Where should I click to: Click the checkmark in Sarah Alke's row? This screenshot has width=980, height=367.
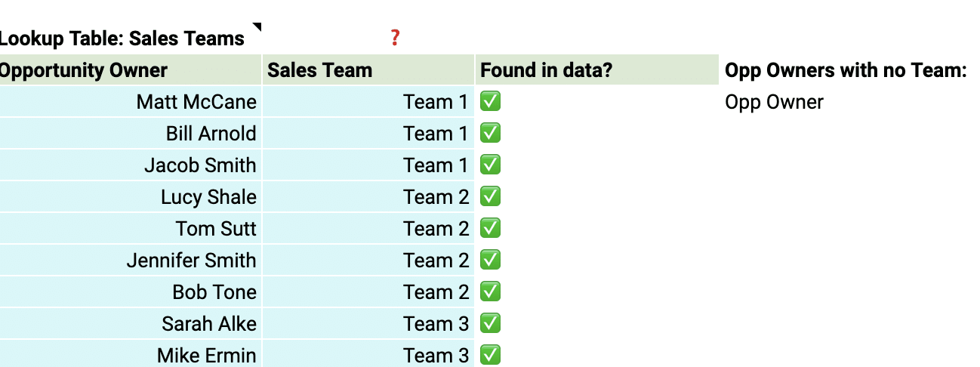pyautogui.click(x=490, y=323)
